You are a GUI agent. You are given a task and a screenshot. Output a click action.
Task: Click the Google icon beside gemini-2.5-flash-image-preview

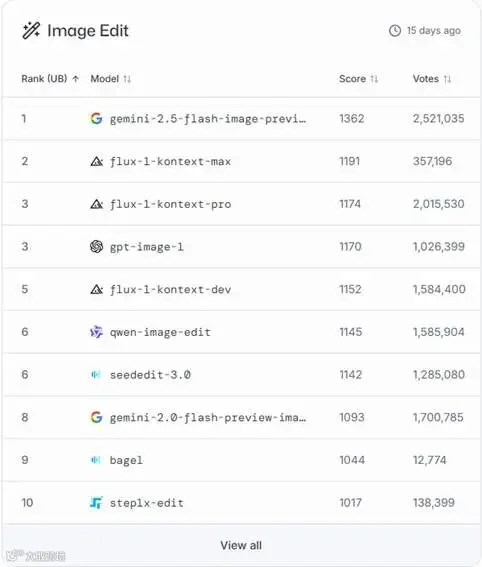[96, 118]
